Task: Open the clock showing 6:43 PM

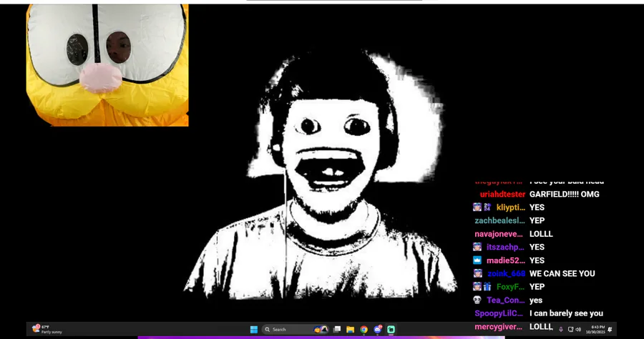Action: (x=595, y=330)
